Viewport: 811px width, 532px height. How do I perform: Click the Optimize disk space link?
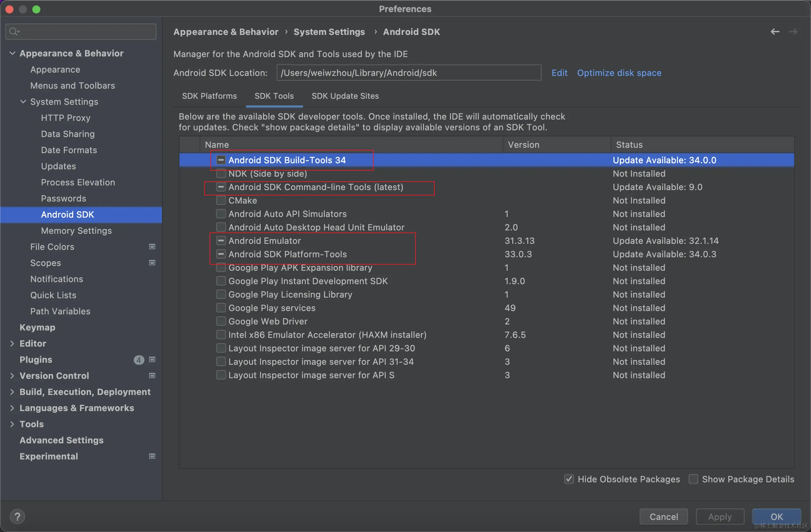(x=619, y=73)
